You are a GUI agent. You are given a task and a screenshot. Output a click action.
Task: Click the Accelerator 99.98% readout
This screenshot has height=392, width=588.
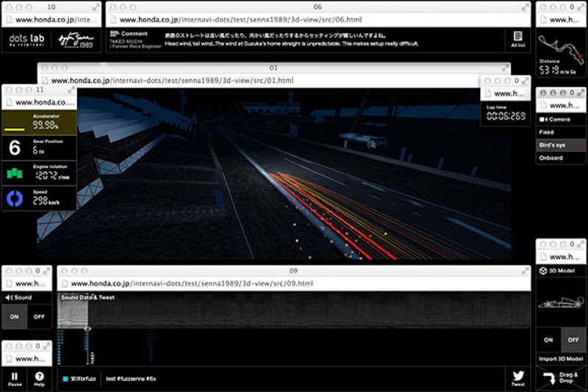point(46,125)
